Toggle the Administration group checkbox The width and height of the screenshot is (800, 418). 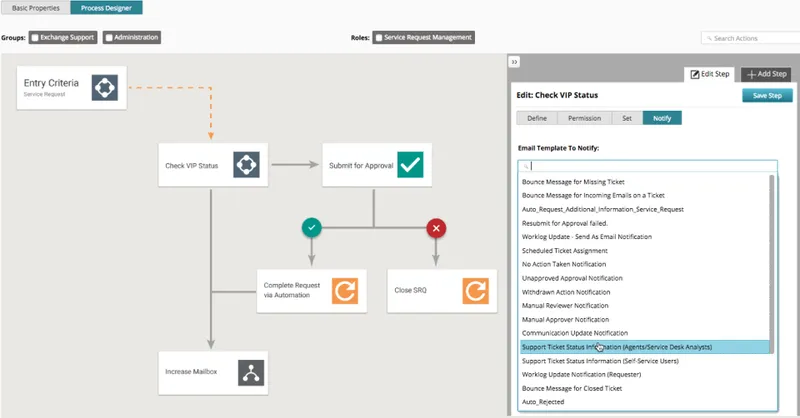109,38
